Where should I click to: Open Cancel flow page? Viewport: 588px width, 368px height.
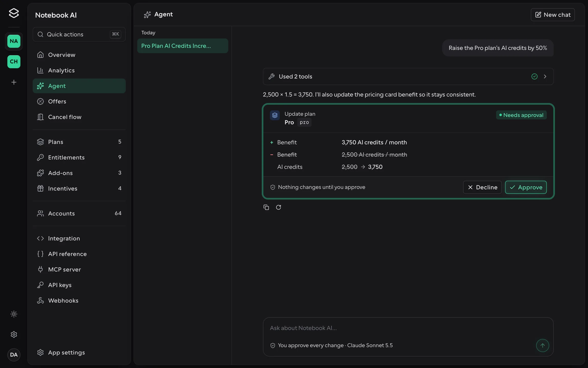(79, 117)
